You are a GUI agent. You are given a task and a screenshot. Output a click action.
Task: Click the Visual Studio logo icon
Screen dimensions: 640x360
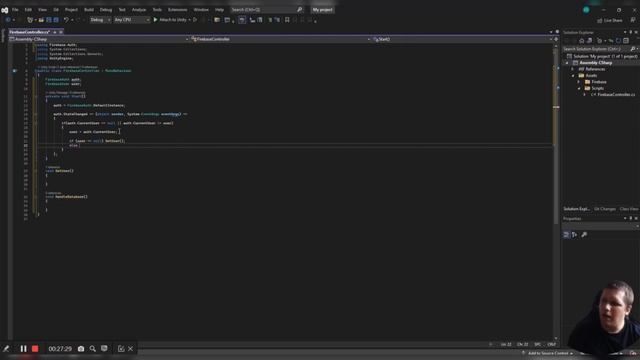coord(4,10)
